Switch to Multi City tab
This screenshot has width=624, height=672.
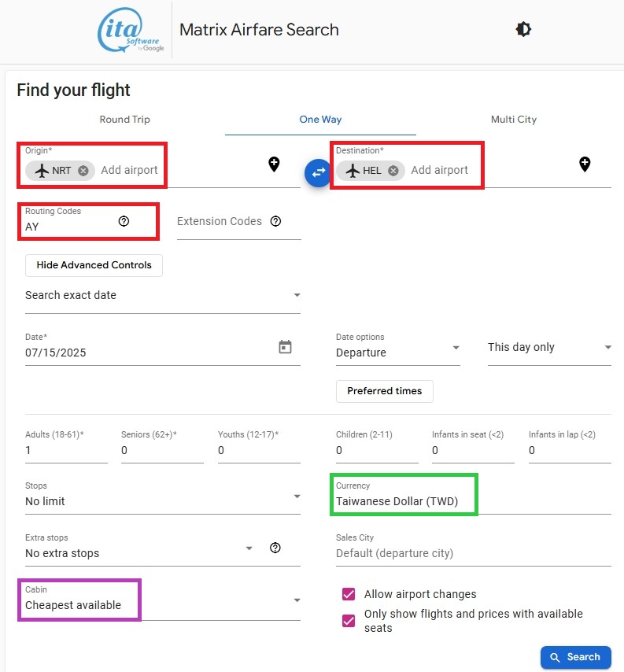[x=513, y=120]
